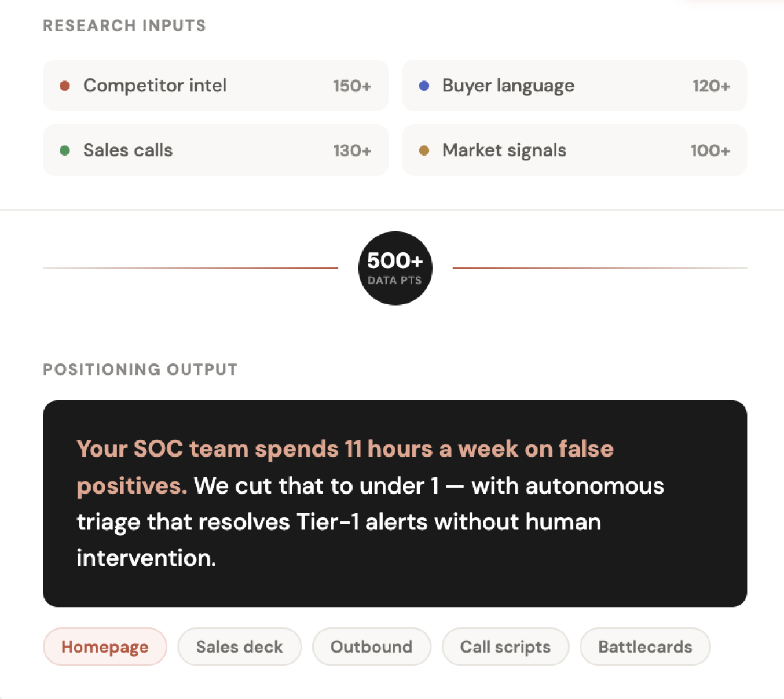Click the blue dot beside Buyer language
The image size is (784, 699).
[x=424, y=86]
